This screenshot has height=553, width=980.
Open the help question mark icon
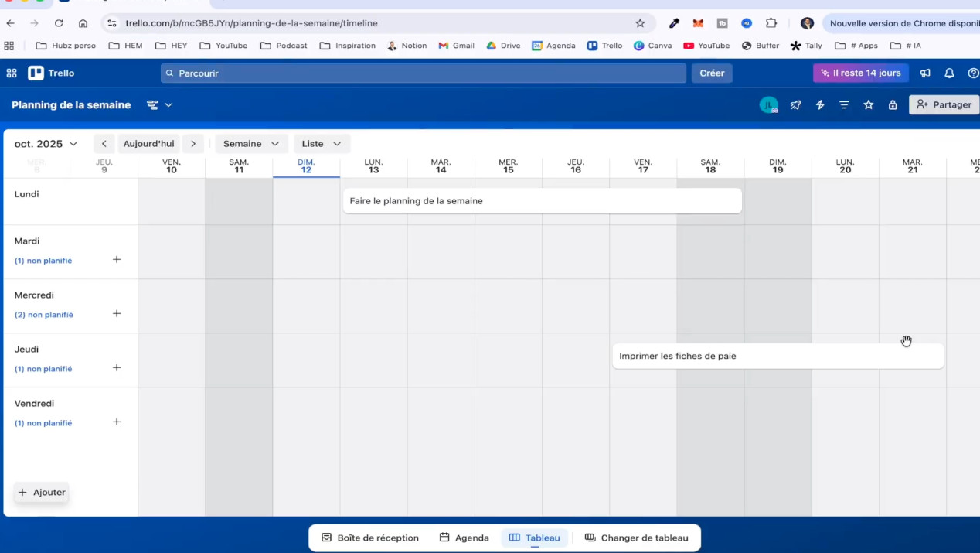tap(973, 73)
